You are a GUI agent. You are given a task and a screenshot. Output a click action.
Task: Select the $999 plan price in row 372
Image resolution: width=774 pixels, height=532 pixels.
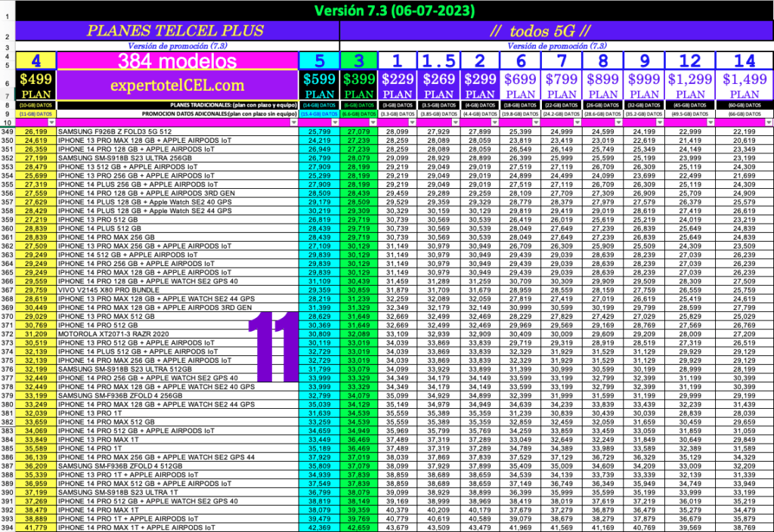(644, 334)
